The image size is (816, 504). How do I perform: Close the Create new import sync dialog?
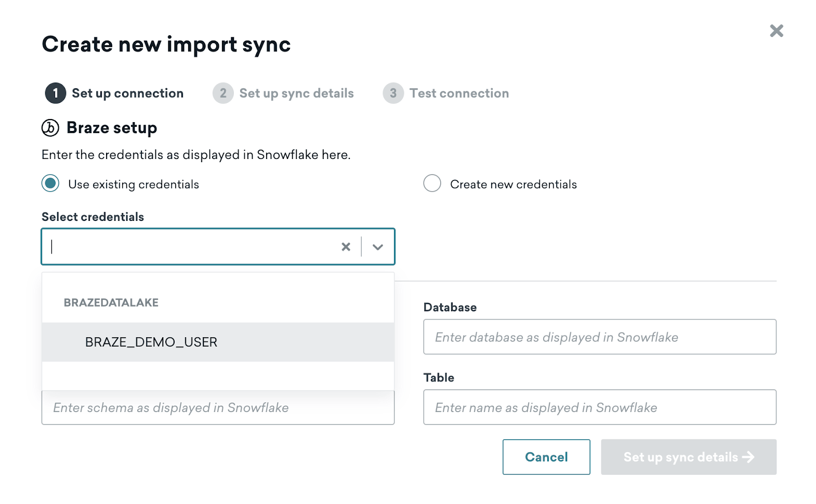click(x=776, y=31)
